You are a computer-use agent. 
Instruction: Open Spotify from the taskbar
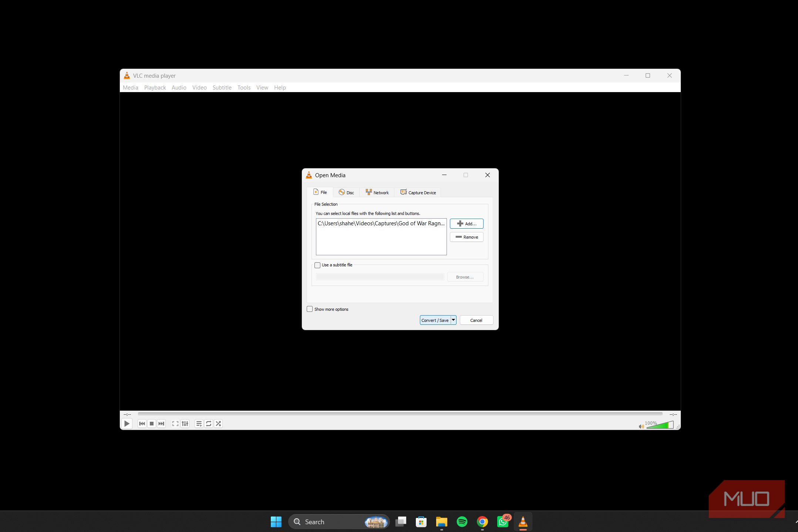coord(462,522)
